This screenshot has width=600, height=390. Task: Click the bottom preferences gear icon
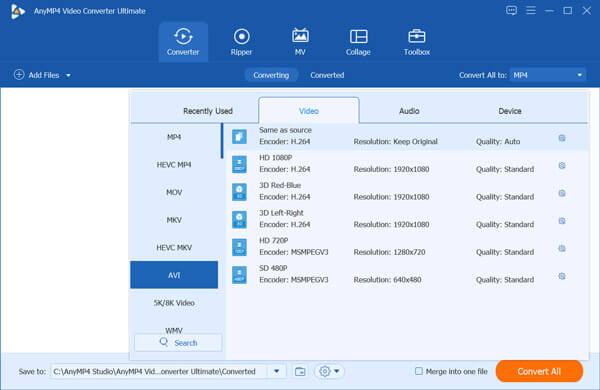[324, 371]
